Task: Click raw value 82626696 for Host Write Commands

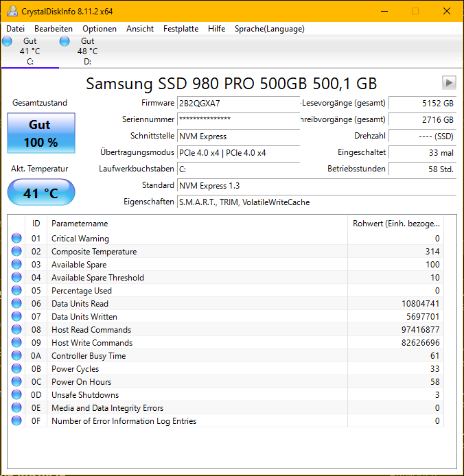Action: pyautogui.click(x=420, y=343)
